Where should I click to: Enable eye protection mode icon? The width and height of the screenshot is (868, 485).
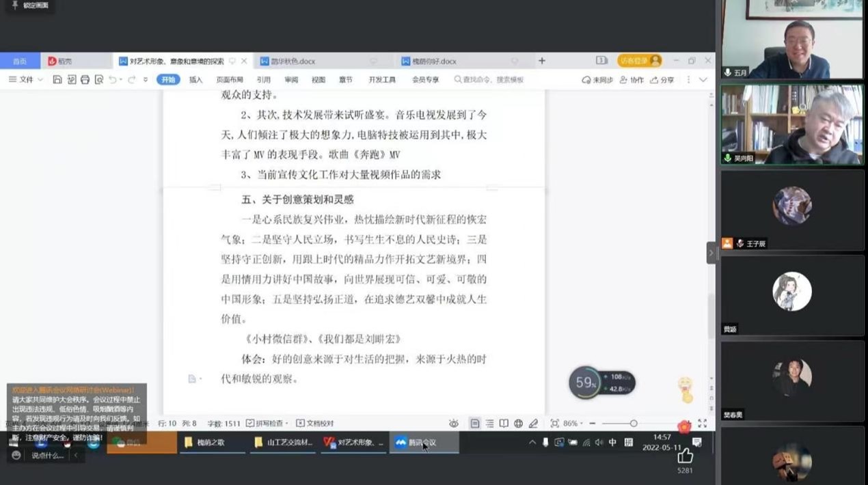coord(454,424)
